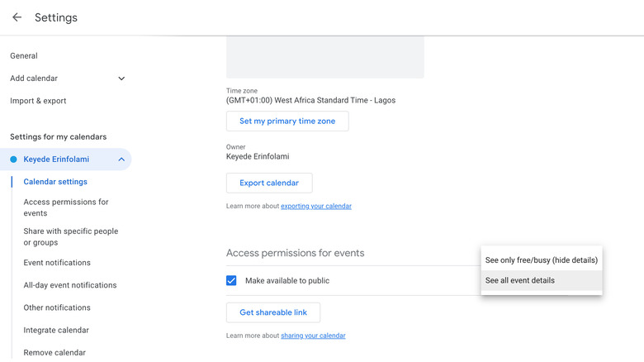This screenshot has width=644, height=362.
Task: Click the time zone dropdown field
Action: tap(310, 100)
